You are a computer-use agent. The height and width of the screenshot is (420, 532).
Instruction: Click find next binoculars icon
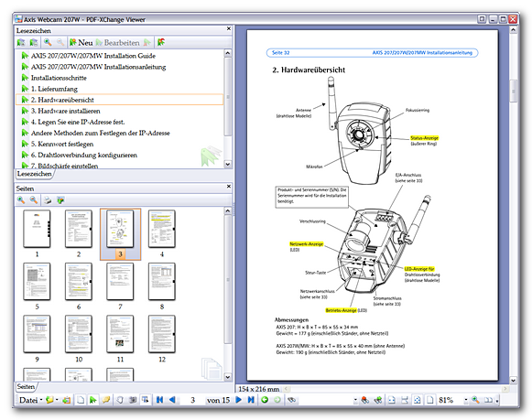pyautogui.click(x=378, y=401)
